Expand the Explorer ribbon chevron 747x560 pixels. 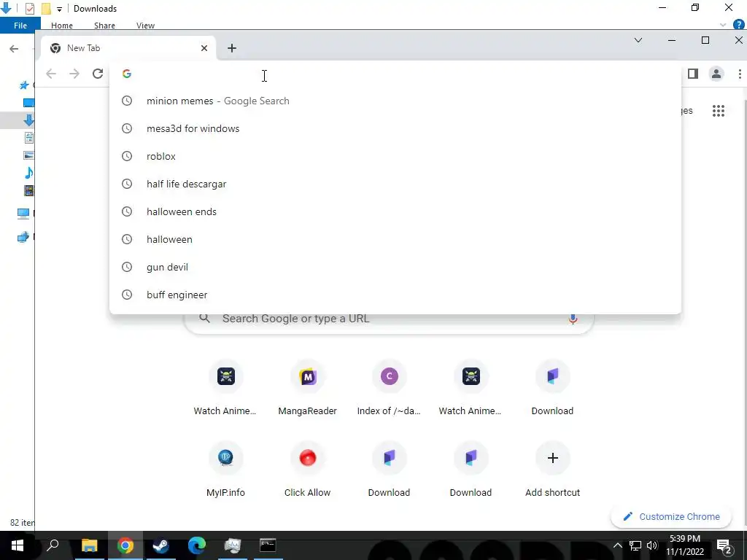(723, 25)
